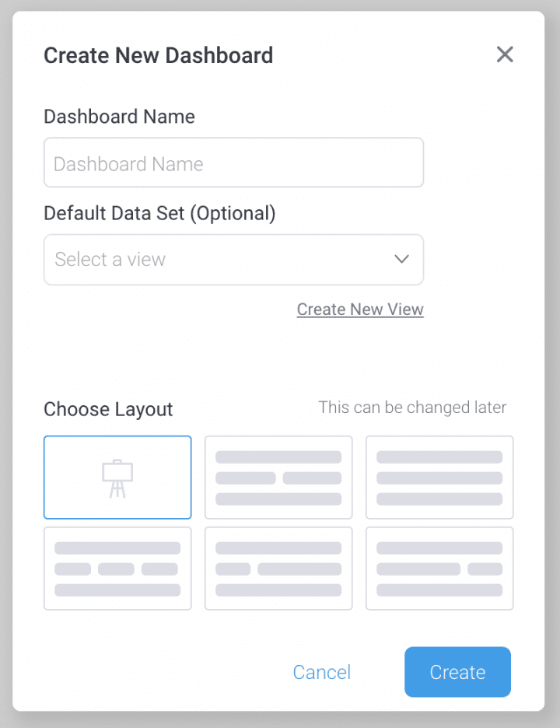Choose the three-row stacked layout in top row

[x=278, y=478]
